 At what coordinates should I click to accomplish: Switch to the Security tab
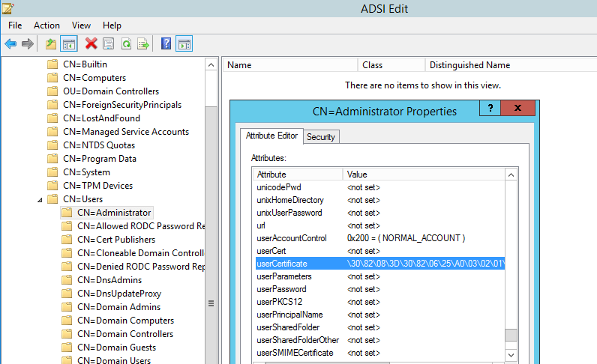coord(321,136)
